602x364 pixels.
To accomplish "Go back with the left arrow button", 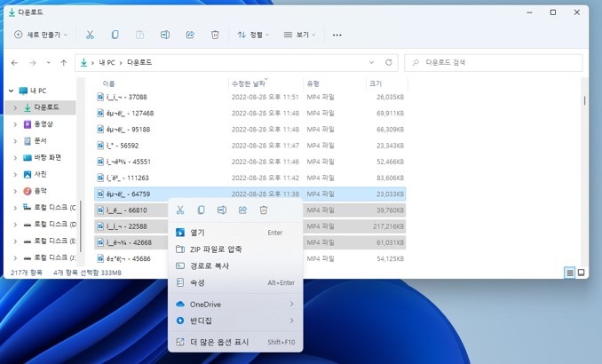I will coord(14,62).
